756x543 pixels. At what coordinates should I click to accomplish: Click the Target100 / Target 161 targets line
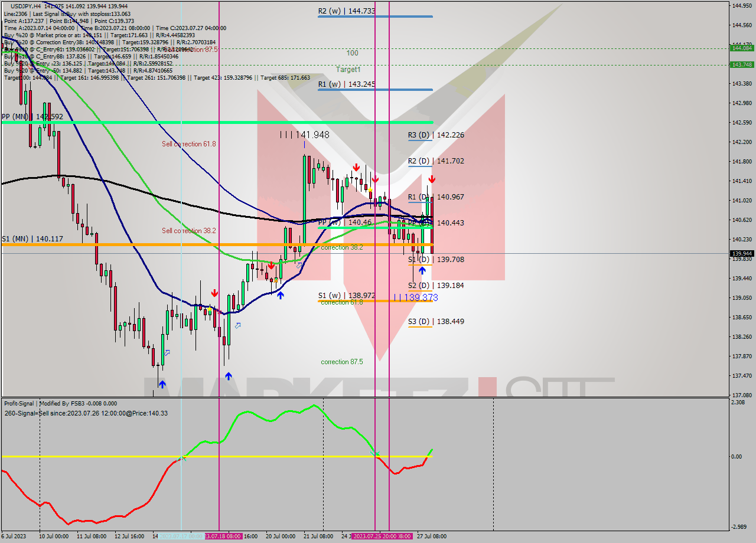point(157,78)
